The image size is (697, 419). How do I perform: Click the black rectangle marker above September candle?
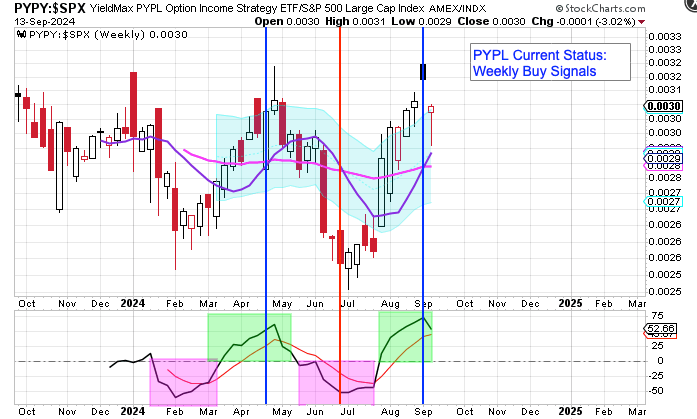click(x=424, y=72)
